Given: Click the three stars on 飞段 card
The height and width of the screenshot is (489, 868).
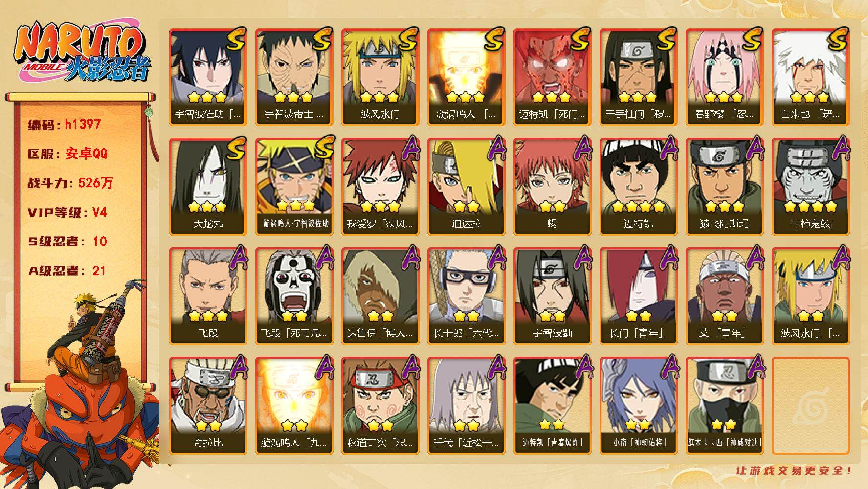Looking at the screenshot, I should pyautogui.click(x=208, y=316).
